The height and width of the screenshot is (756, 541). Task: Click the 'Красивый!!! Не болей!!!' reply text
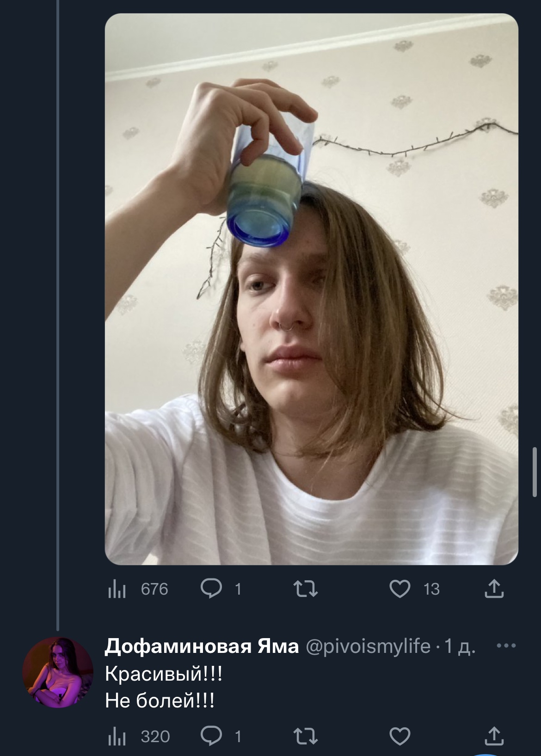point(164,687)
